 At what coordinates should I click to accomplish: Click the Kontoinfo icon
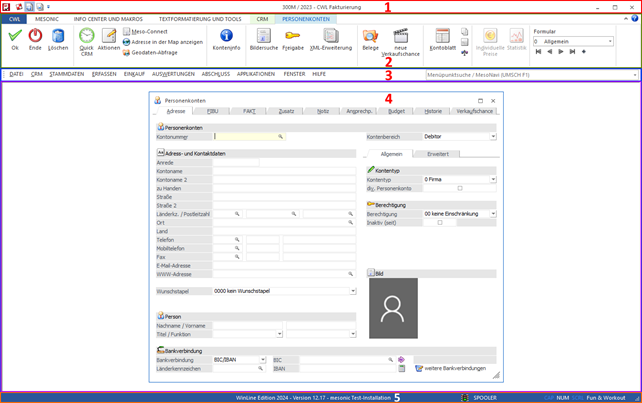(226, 38)
